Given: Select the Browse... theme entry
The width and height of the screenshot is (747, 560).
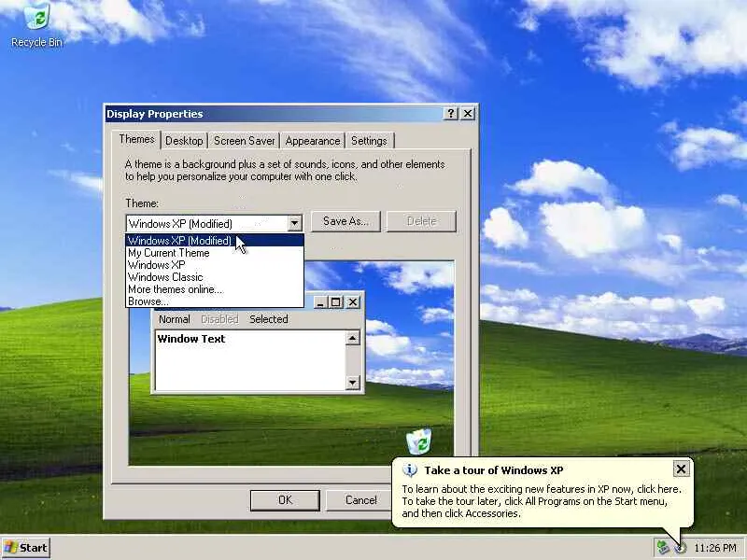Looking at the screenshot, I should pyautogui.click(x=215, y=301).
